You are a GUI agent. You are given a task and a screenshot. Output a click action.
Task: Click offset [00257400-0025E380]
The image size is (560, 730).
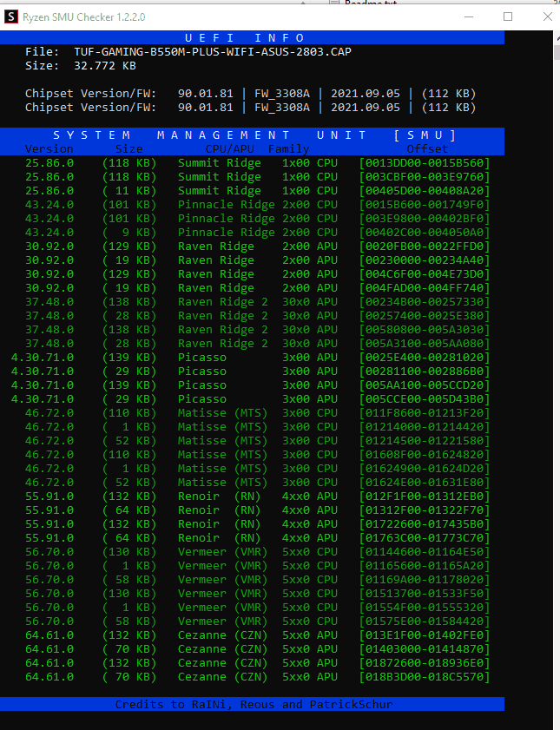tap(424, 316)
